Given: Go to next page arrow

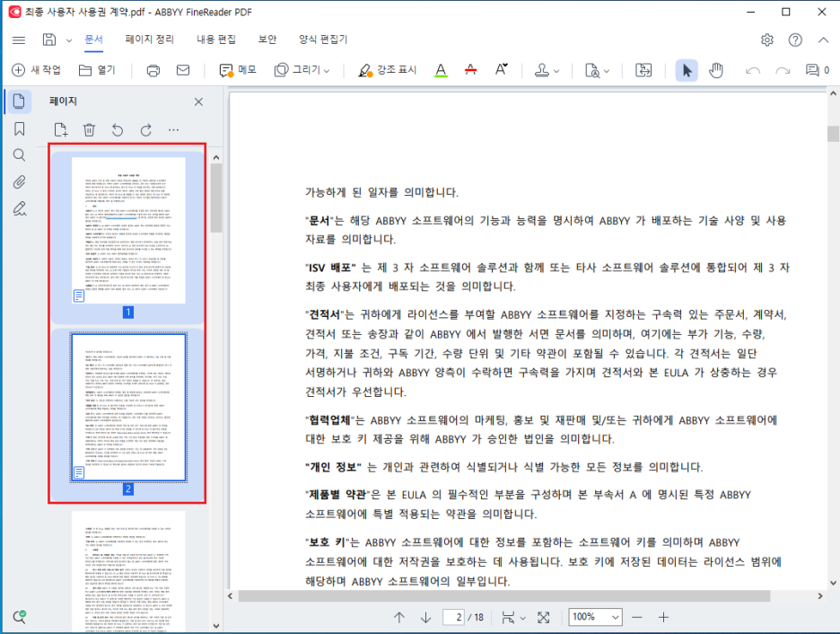Looking at the screenshot, I should (426, 617).
